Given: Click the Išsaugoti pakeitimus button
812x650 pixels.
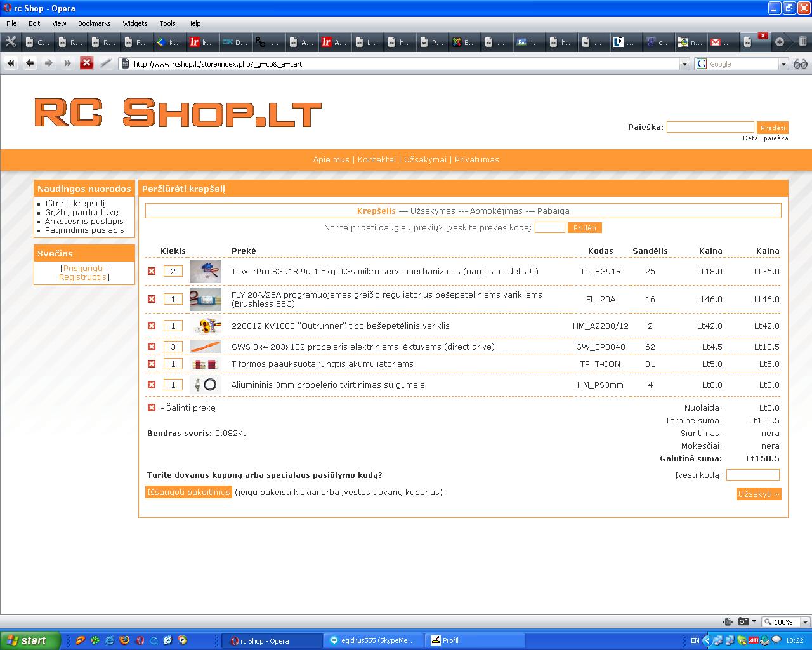Looking at the screenshot, I should (x=188, y=492).
